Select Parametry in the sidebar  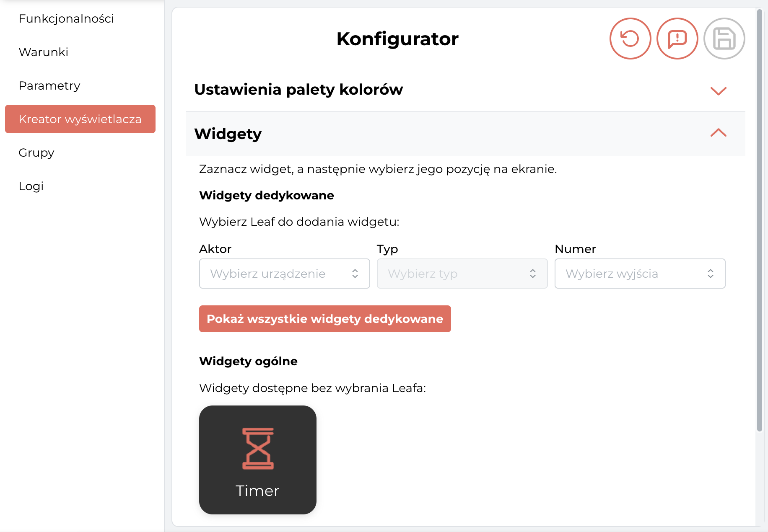click(x=49, y=85)
